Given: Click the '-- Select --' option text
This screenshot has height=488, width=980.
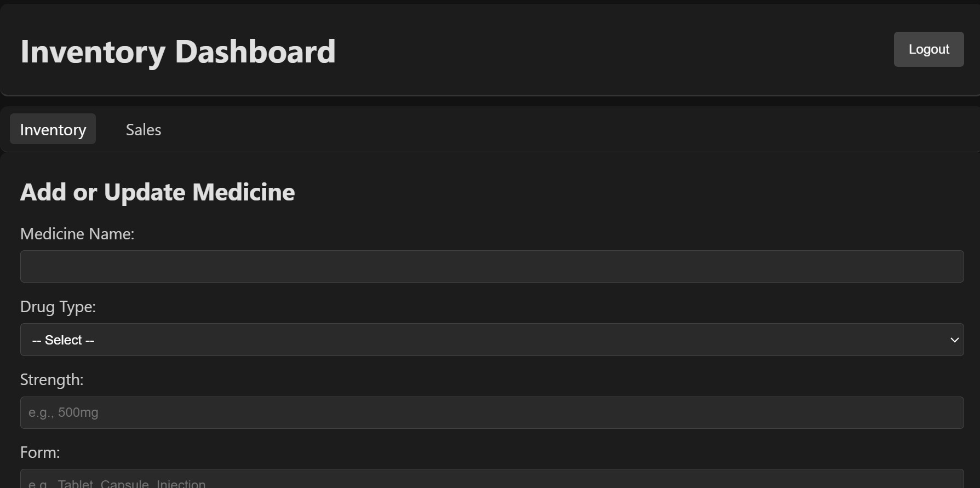Looking at the screenshot, I should (64, 340).
